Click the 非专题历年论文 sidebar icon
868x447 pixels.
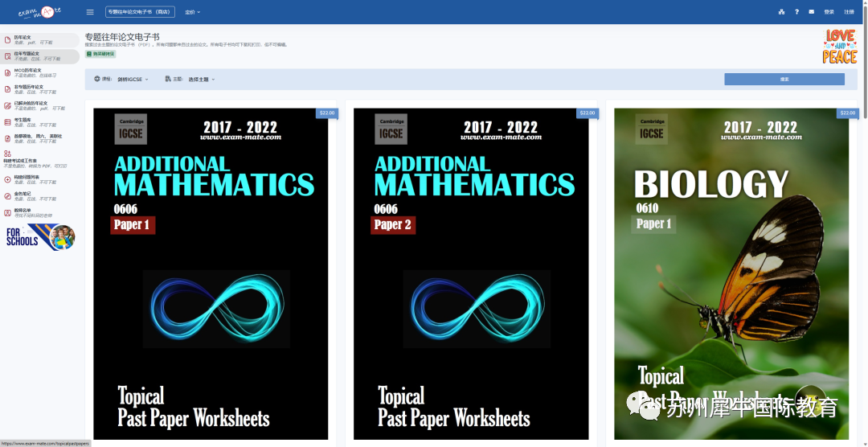pos(7,89)
